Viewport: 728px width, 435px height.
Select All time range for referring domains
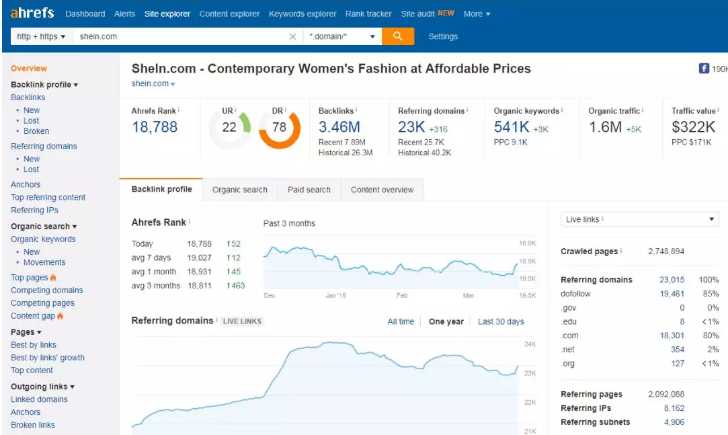tap(401, 321)
